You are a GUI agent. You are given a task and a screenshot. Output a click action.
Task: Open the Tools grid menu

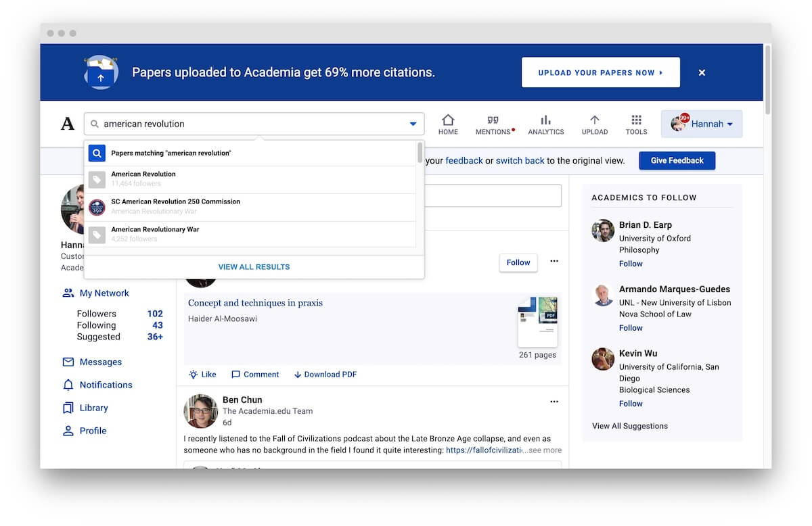click(636, 124)
